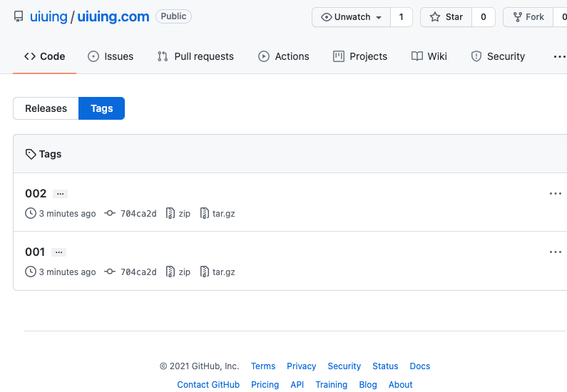Switch to the Releases view
The image size is (567, 392).
click(x=46, y=108)
